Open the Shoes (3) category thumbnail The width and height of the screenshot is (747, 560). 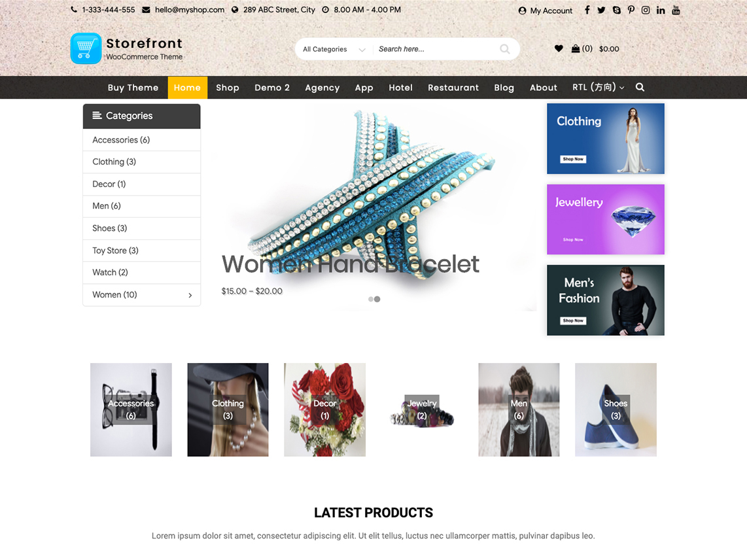[616, 410]
